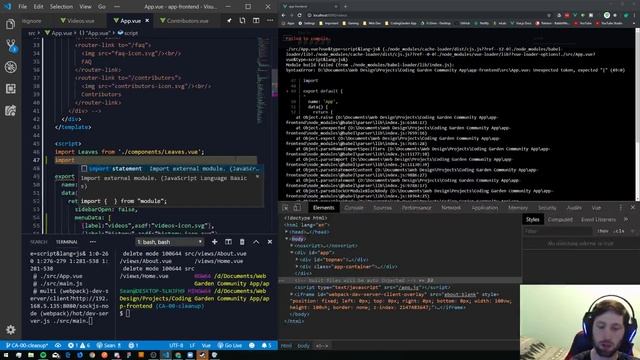Click the feedback smiley in status bar
Viewport: 640px width, 360px height.
pyautogui.click(x=252, y=345)
